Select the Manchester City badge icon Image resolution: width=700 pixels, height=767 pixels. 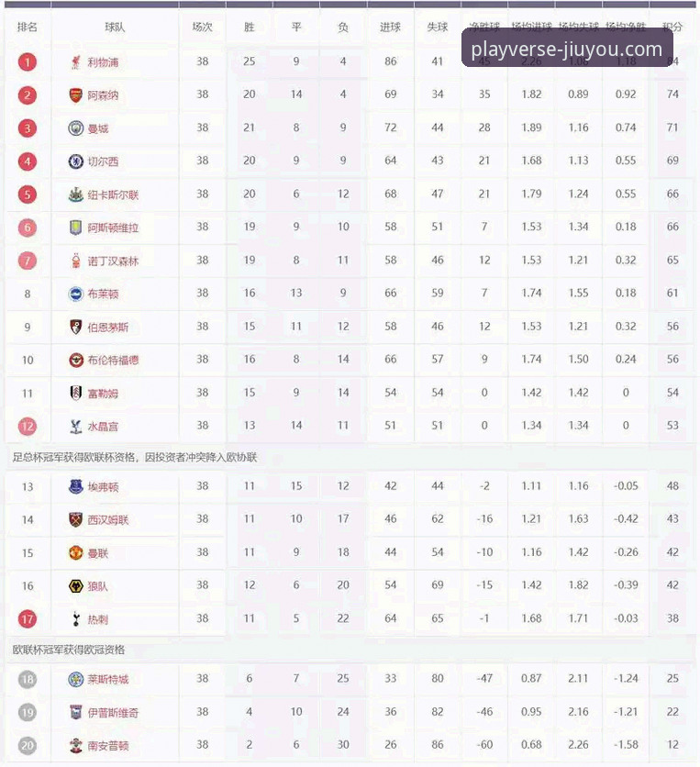[x=75, y=128]
